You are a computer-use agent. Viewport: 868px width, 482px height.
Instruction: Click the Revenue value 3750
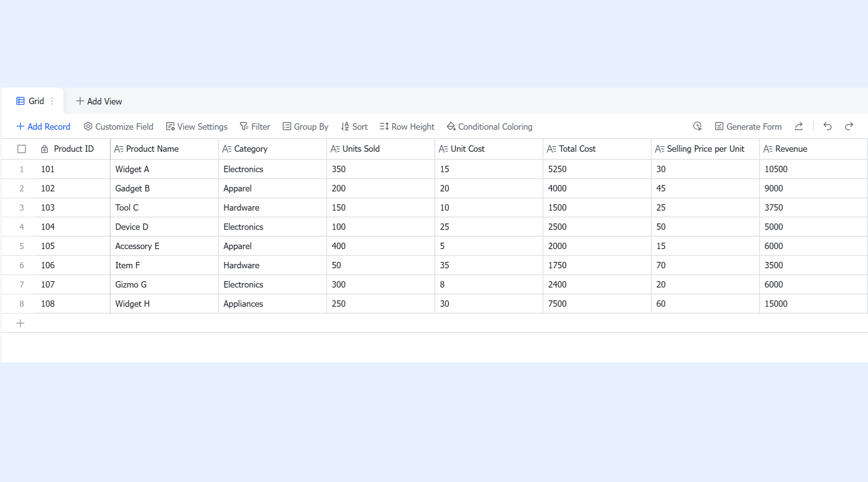tap(813, 208)
